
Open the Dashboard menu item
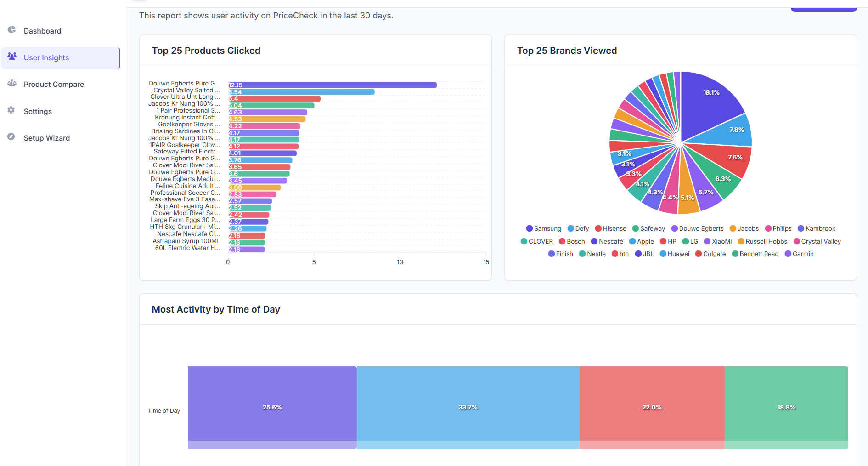(x=61, y=31)
